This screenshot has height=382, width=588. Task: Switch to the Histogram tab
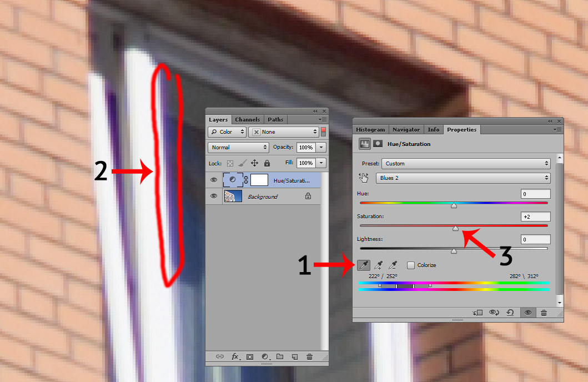click(370, 130)
